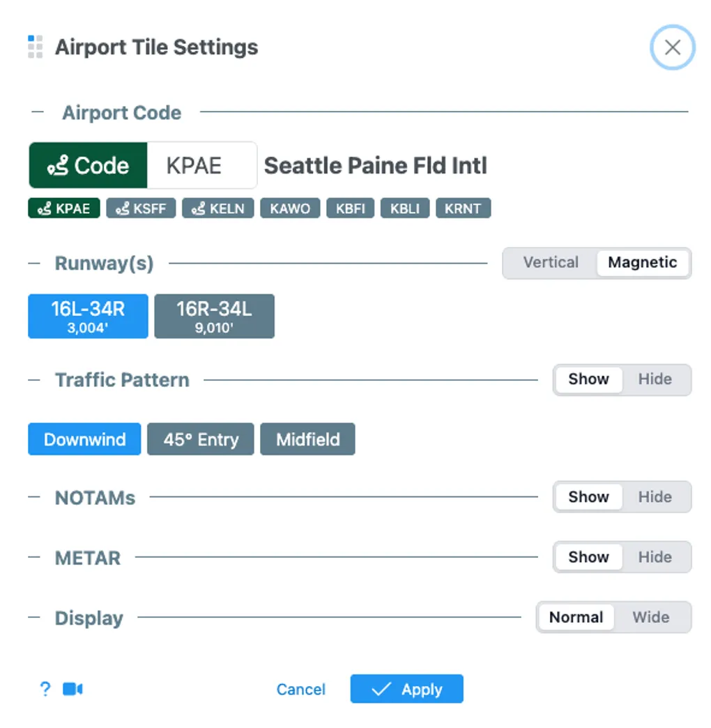Hide the NOTAMs section
The width and height of the screenshot is (711, 728).
click(655, 497)
